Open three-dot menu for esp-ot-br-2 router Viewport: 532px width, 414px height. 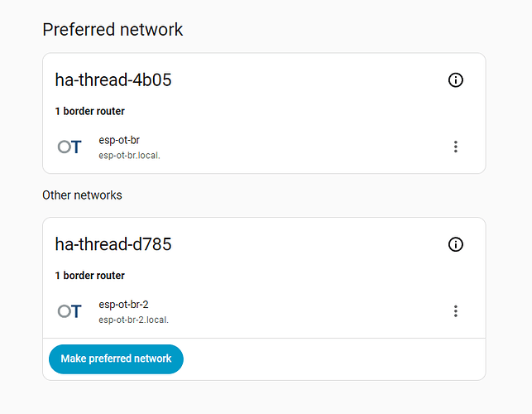coord(455,311)
